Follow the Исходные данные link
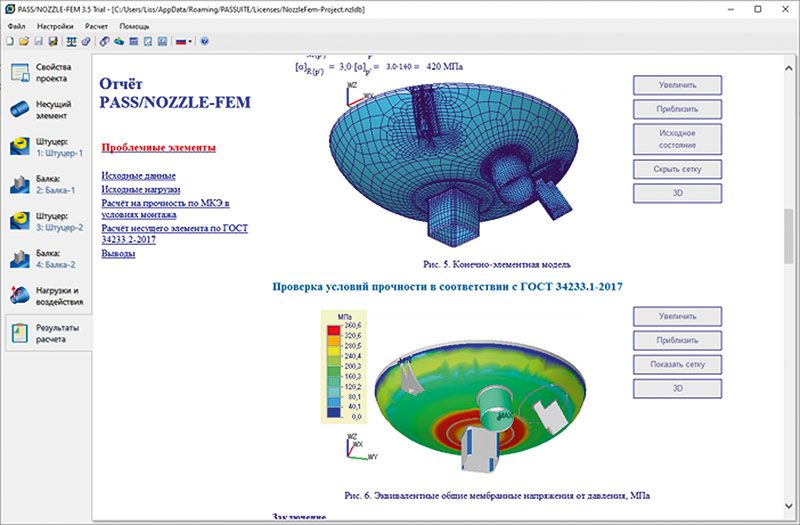 [x=138, y=176]
